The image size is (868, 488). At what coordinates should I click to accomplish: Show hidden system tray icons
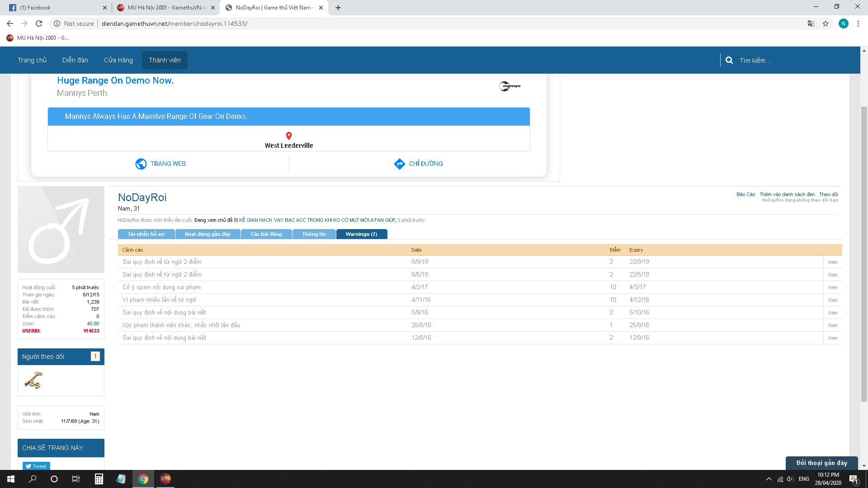[769, 479]
